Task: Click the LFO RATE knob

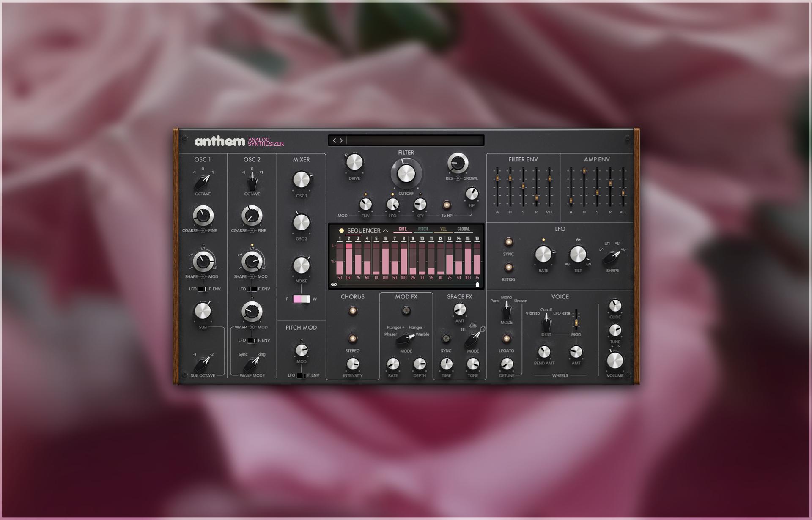Action: [543, 255]
